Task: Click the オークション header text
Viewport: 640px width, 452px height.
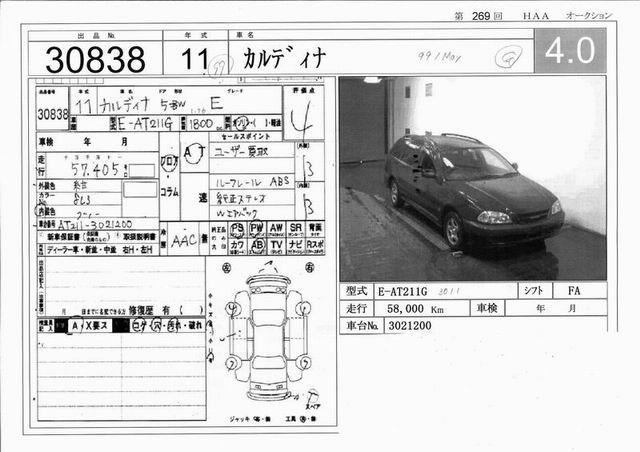Action: coord(589,16)
